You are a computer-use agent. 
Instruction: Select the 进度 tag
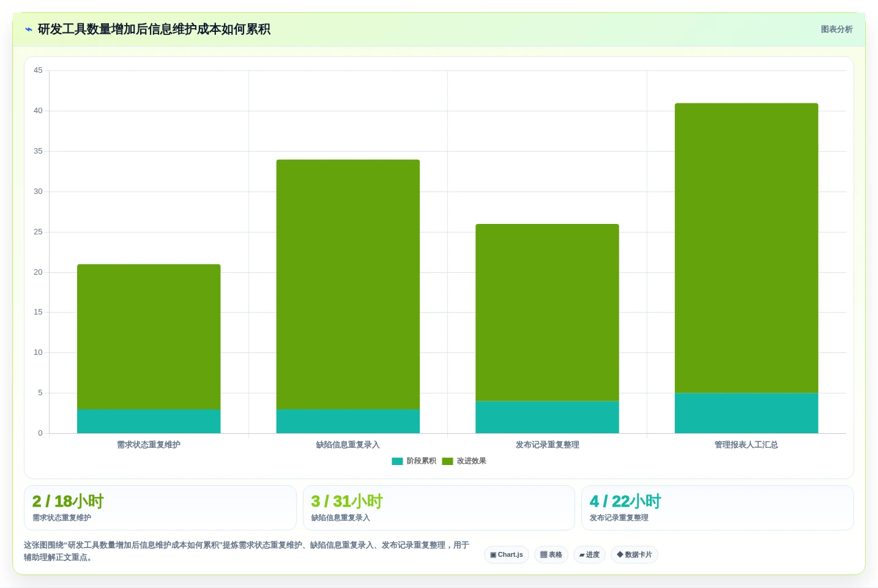[590, 555]
